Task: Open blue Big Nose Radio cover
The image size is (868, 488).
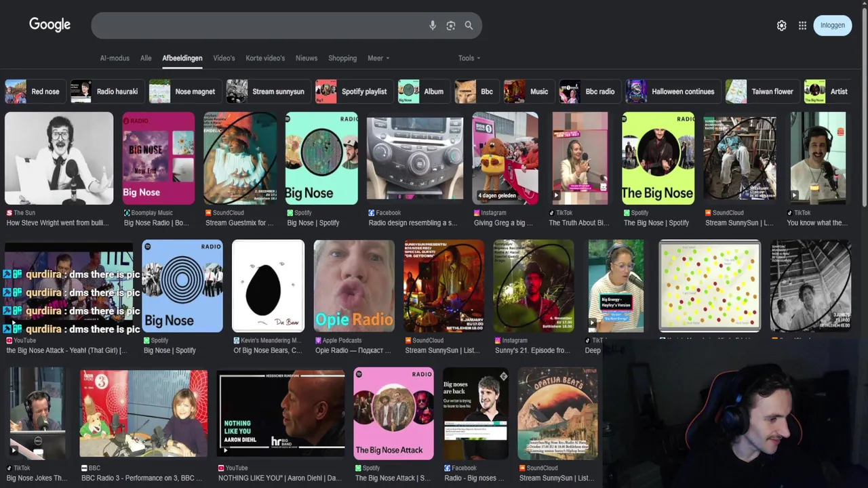Action: tap(182, 285)
